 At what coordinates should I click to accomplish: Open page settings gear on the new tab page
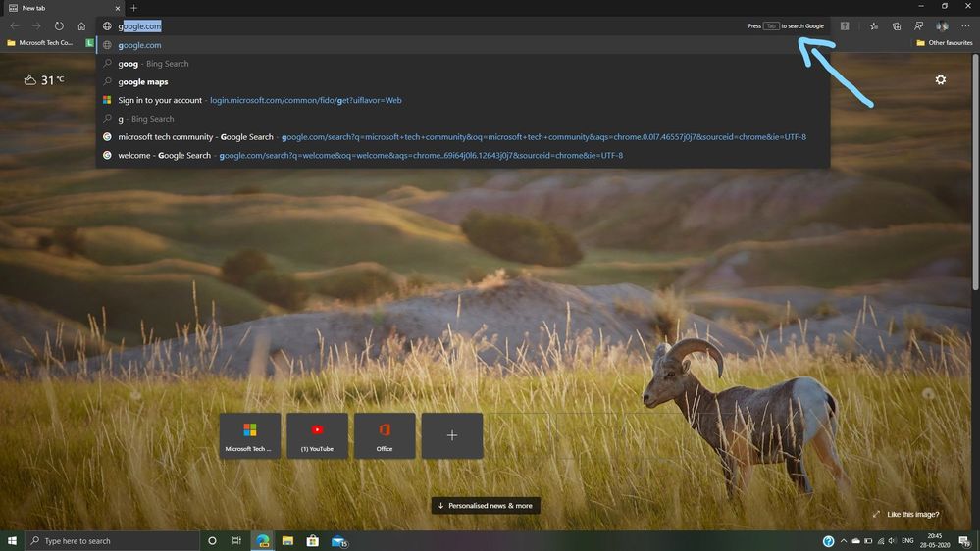940,79
